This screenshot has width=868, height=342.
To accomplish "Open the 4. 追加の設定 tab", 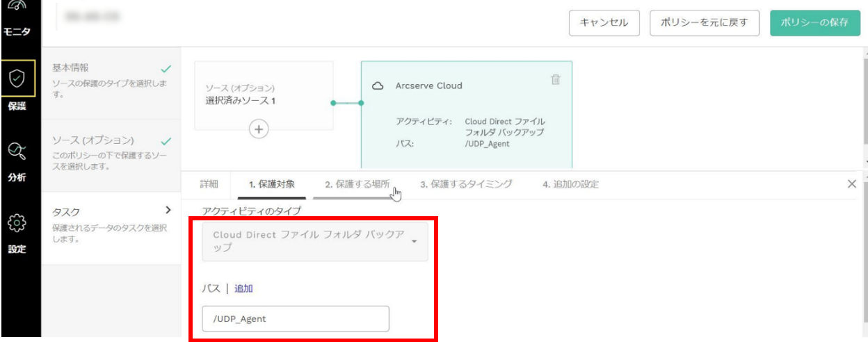I will point(570,184).
